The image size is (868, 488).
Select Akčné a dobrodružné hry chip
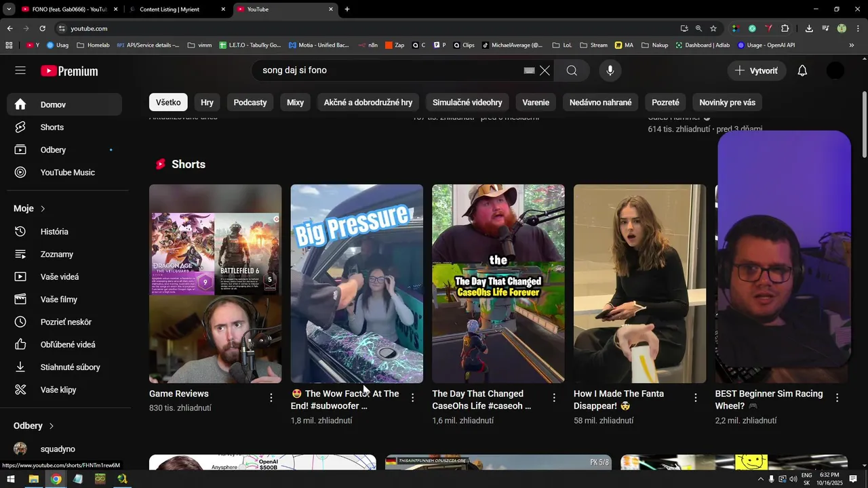(368, 102)
